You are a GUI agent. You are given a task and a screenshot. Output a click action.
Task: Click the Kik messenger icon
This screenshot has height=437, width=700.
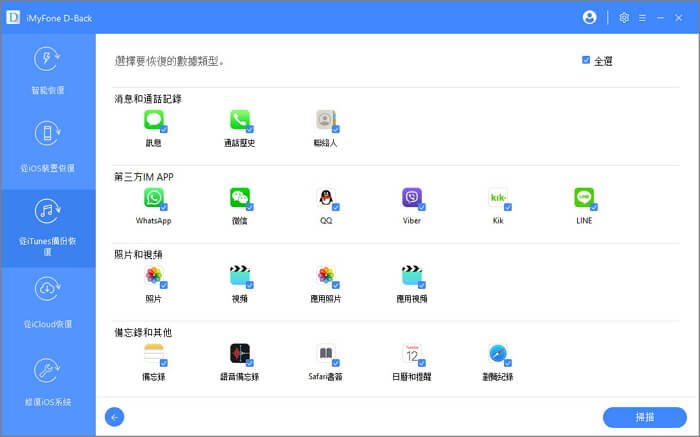(x=498, y=198)
